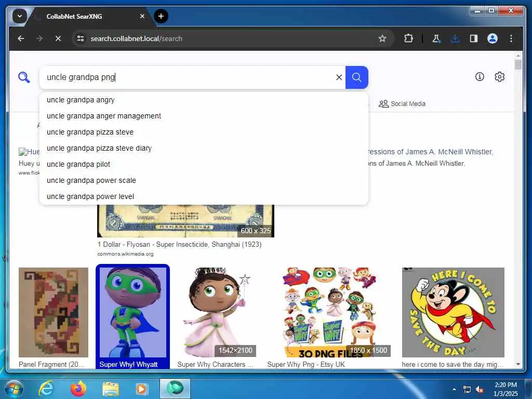View site information icon in address bar
Viewport: 532px width, 399px height.
coord(81,38)
